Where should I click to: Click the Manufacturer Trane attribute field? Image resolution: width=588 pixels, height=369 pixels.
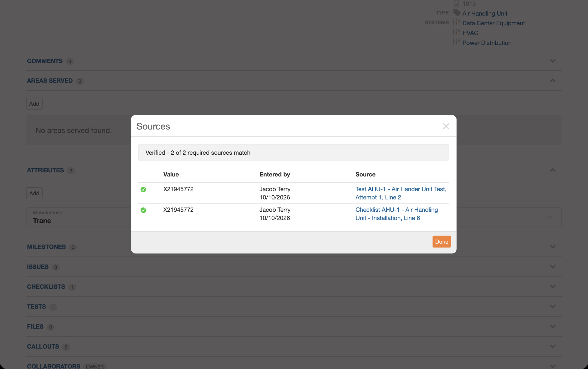pos(294,217)
